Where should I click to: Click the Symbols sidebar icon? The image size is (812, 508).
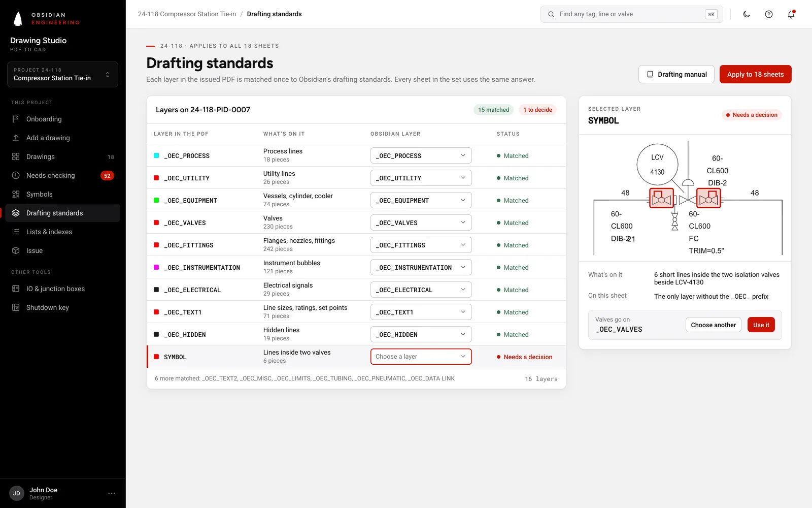(16, 194)
